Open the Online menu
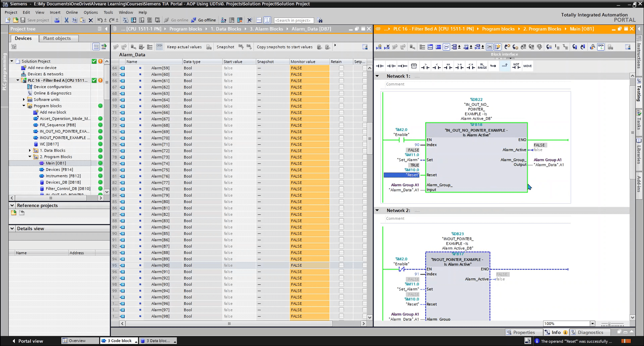This screenshot has width=644, height=346. (x=72, y=12)
